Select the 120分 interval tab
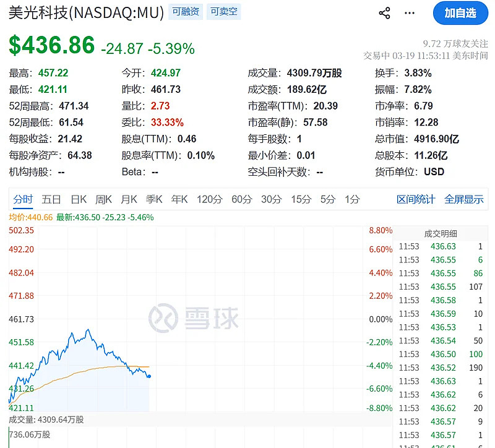This screenshot has width=495, height=448. tap(210, 199)
